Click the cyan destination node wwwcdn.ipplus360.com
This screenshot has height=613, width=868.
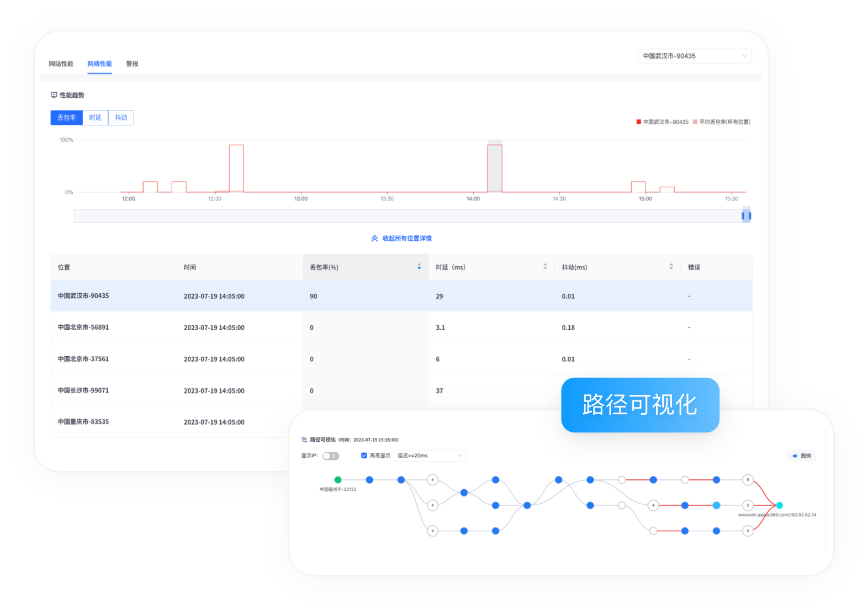click(779, 505)
